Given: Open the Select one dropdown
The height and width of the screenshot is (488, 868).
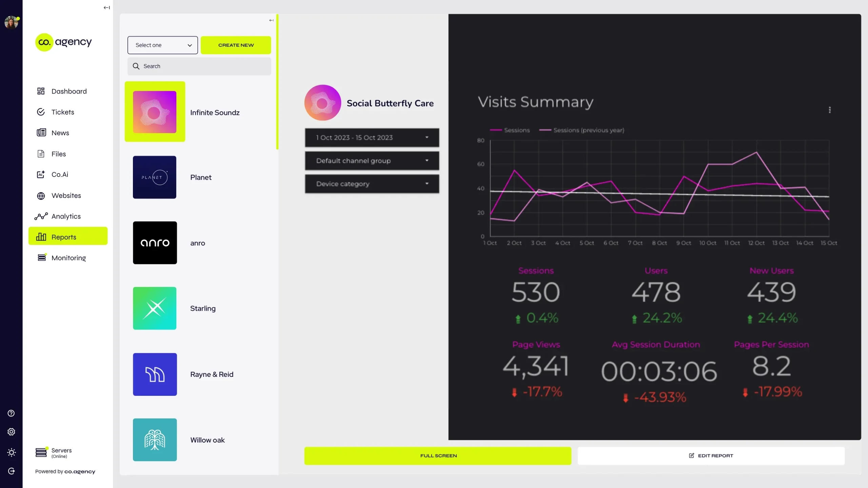Looking at the screenshot, I should coord(162,45).
